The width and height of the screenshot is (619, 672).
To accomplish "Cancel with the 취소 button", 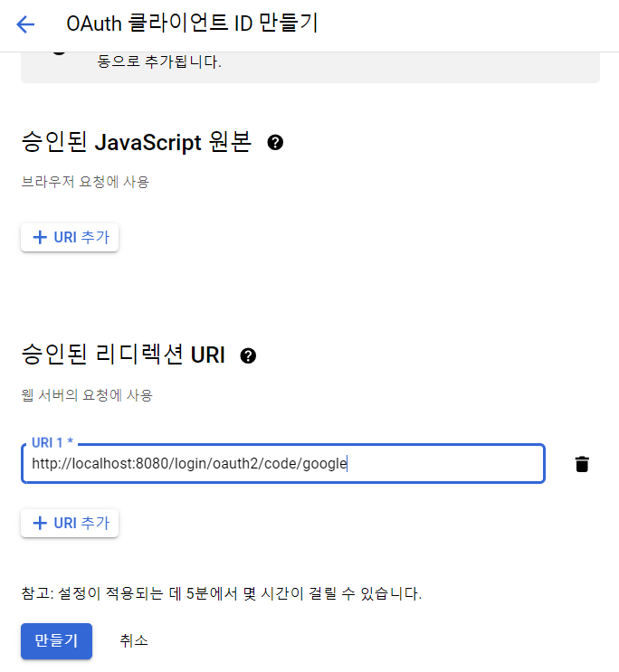I will coord(134,640).
